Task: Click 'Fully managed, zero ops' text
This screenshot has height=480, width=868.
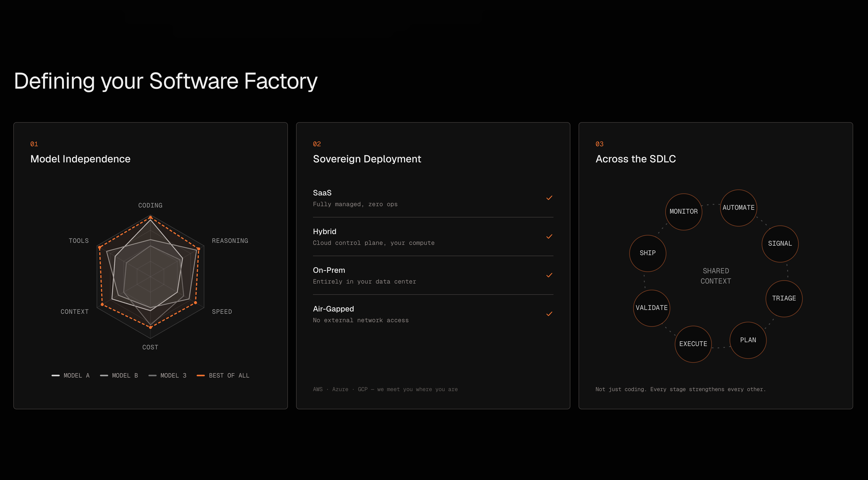Action: tap(355, 204)
